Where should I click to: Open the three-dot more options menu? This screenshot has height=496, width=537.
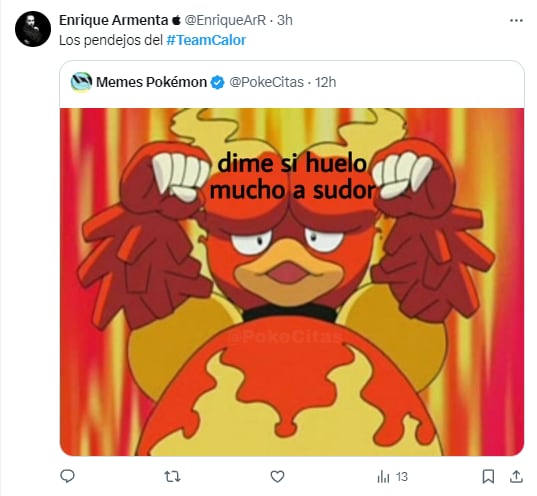click(516, 21)
